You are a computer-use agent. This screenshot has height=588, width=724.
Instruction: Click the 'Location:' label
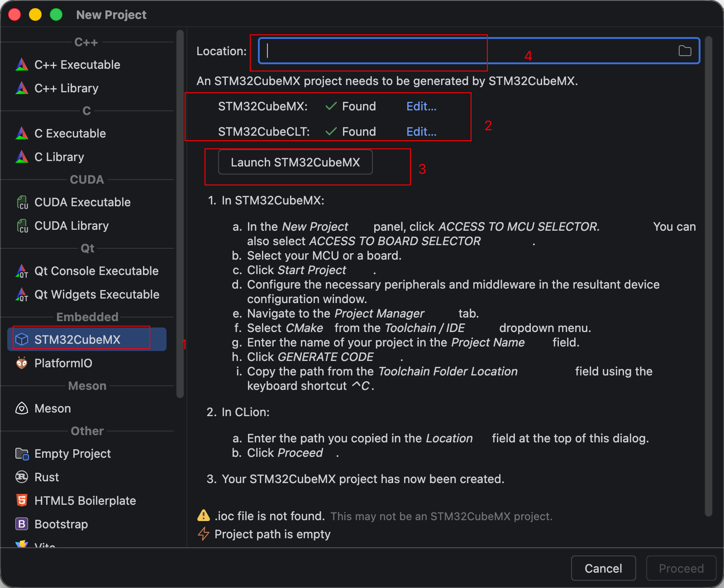[x=222, y=51]
